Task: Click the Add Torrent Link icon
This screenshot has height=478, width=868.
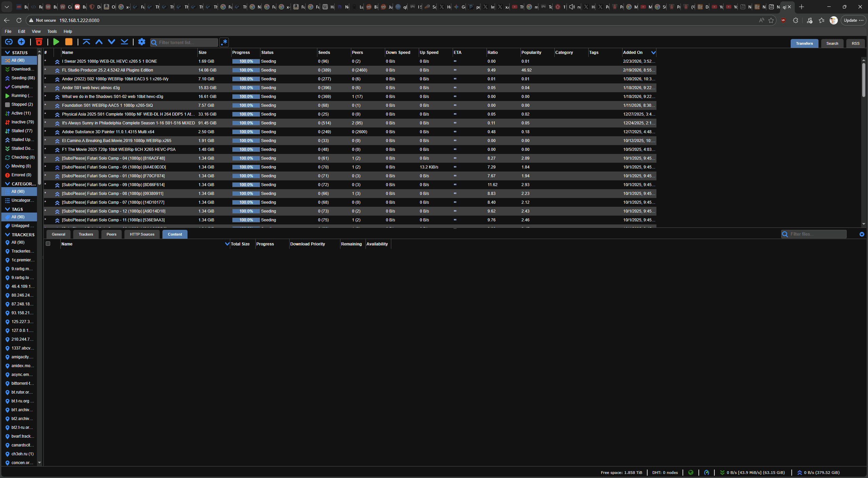Action: tap(9, 42)
